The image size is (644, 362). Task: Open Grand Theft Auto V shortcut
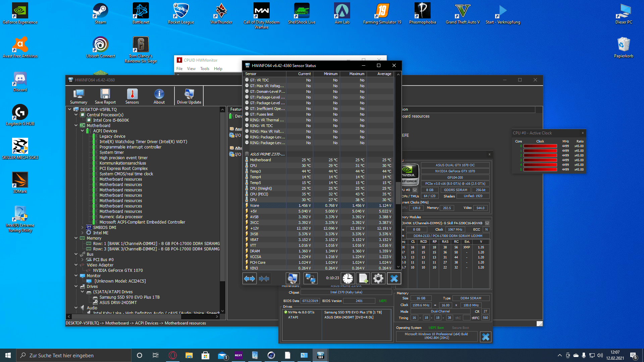463,14
